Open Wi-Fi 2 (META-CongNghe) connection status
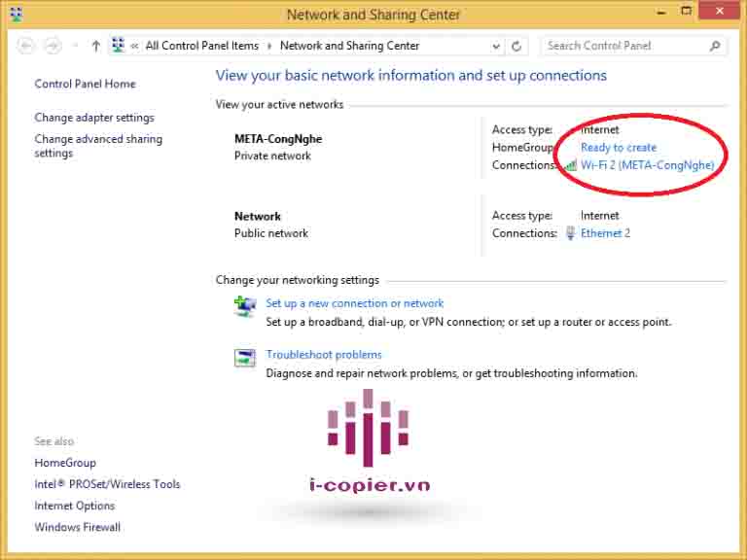 coord(647,165)
